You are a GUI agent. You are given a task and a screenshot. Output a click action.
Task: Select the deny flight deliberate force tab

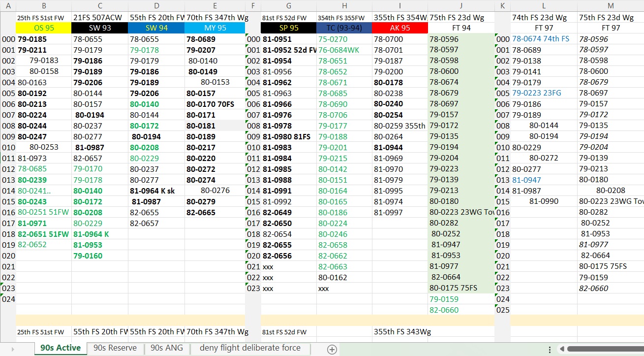pyautogui.click(x=250, y=348)
